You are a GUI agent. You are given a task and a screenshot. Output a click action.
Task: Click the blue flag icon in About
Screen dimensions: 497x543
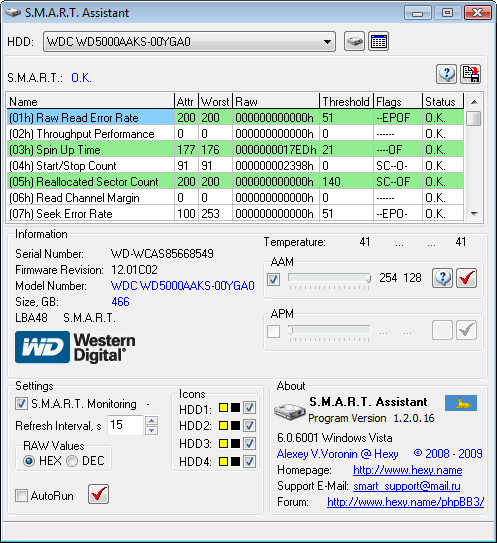click(461, 403)
